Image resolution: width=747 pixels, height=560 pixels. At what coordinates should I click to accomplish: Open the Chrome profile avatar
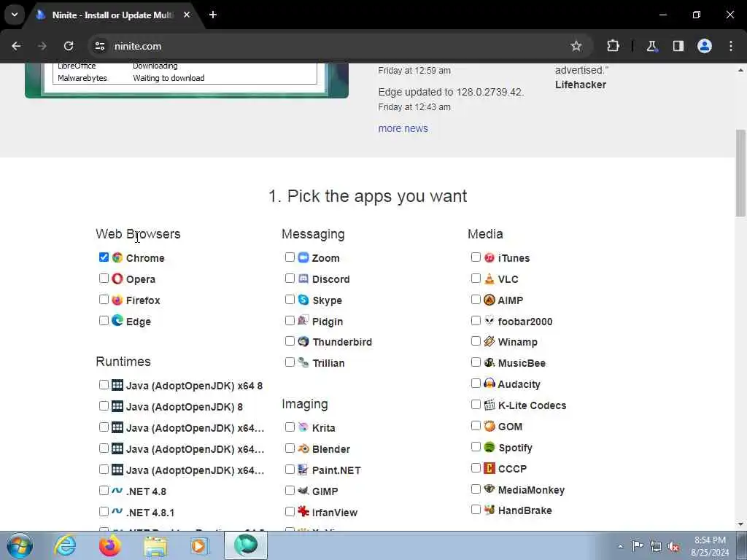point(705,46)
